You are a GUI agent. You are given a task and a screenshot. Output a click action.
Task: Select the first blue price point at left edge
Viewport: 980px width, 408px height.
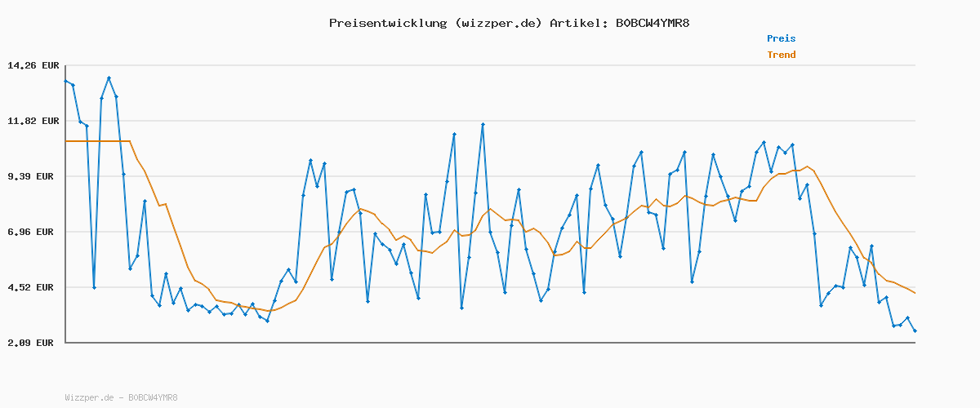[x=66, y=81]
